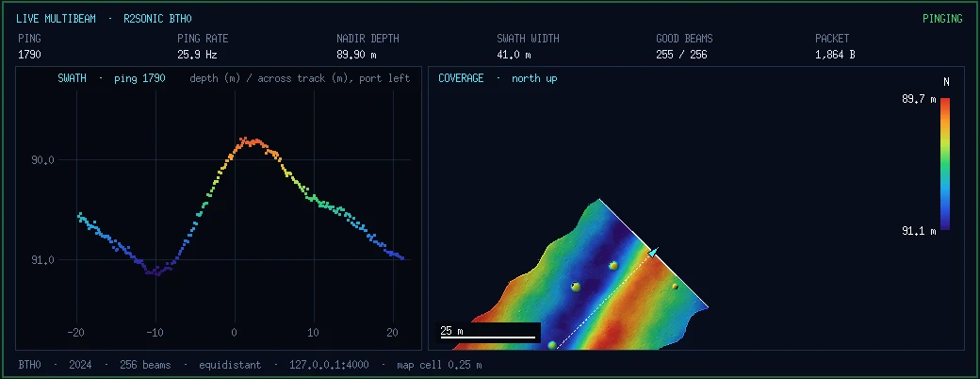Click the NADIR DEPTH header label
This screenshot has width=980, height=379.
click(x=367, y=39)
